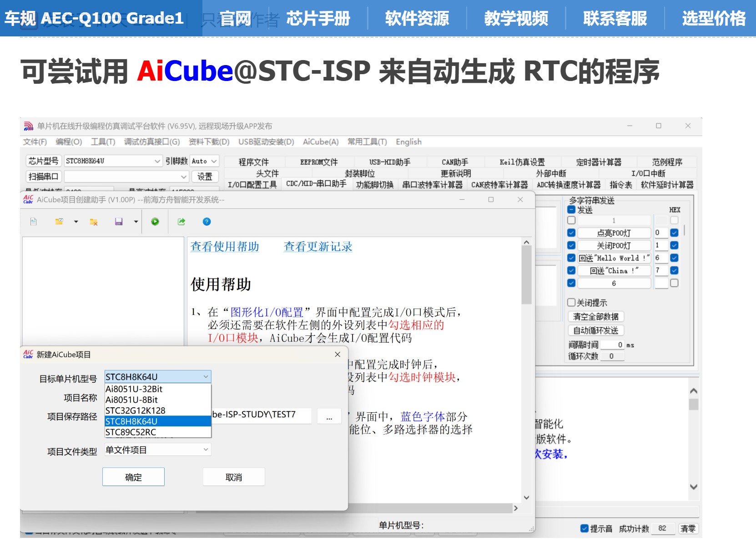Click the right log panel scroll up arrow
The width and height of the screenshot is (756, 547).
693,391
